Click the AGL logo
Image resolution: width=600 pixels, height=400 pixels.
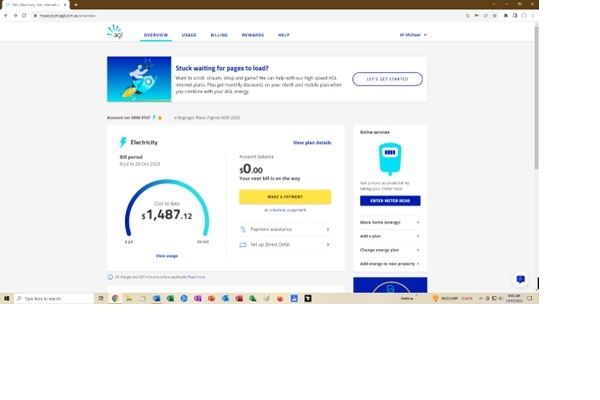115,32
